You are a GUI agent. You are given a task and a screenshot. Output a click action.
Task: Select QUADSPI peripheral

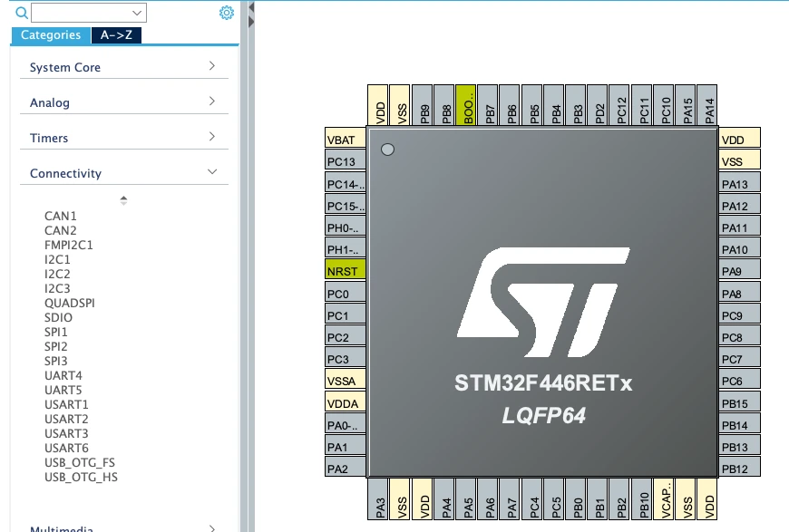(x=70, y=303)
